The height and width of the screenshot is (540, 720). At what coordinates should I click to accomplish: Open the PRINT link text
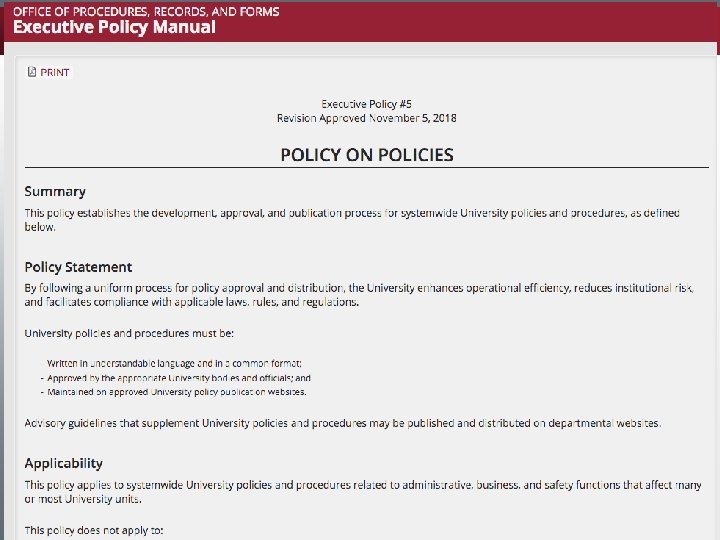(x=55, y=73)
